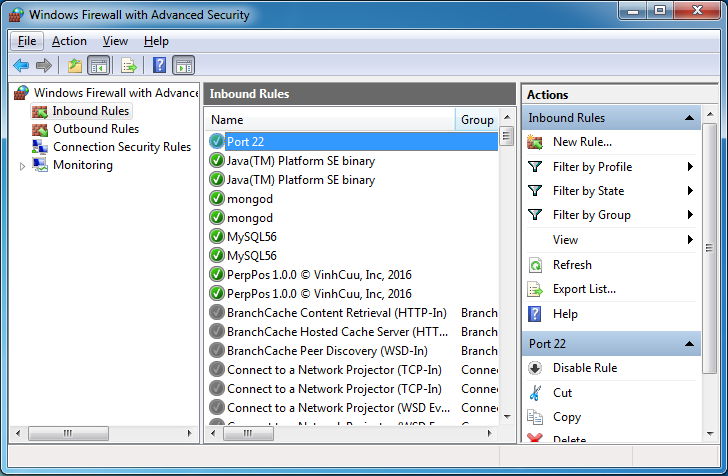The width and height of the screenshot is (728, 476).
Task: Click the Filter by Profile funnel icon
Action: 535,166
